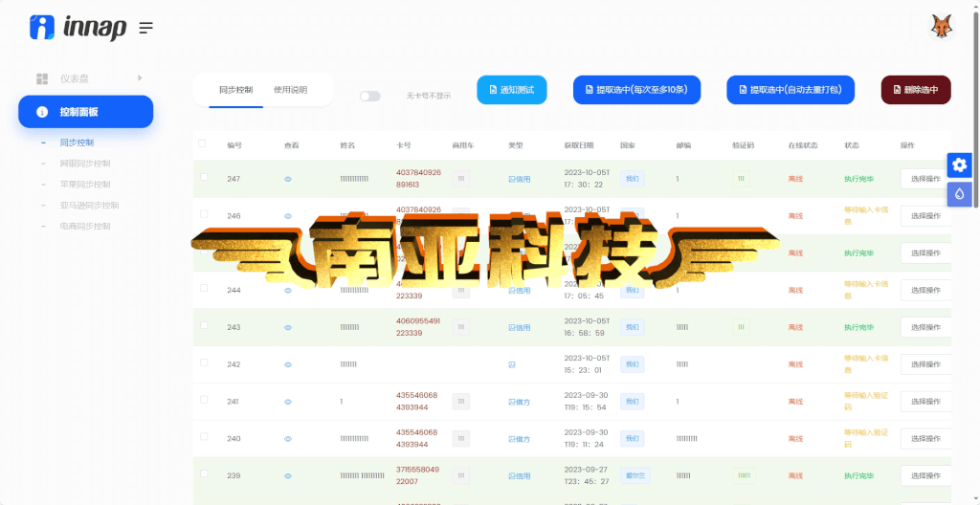The height and width of the screenshot is (505, 980).
Task: View details eye icon for row 242
Action: point(288,364)
